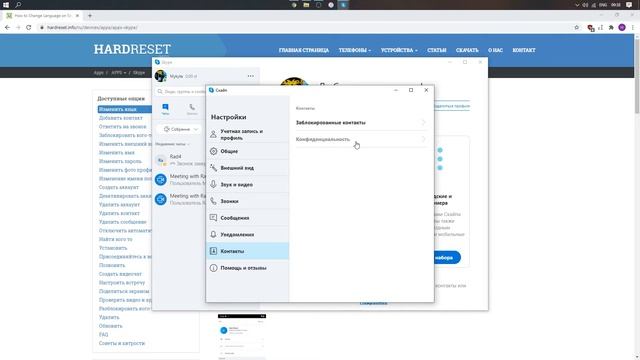
Task: Open the About us link in site header
Action: [495, 50]
